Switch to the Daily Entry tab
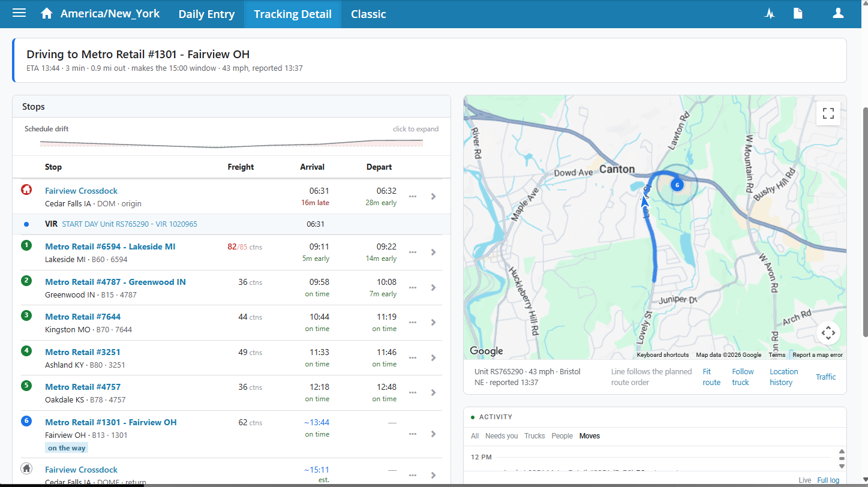The image size is (868, 487). [x=206, y=14]
